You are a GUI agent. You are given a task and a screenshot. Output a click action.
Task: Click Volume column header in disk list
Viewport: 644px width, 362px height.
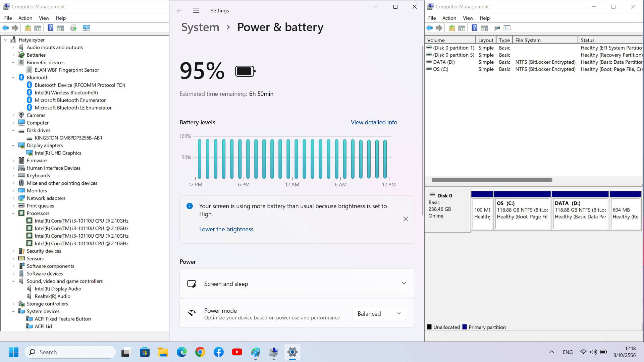click(450, 40)
